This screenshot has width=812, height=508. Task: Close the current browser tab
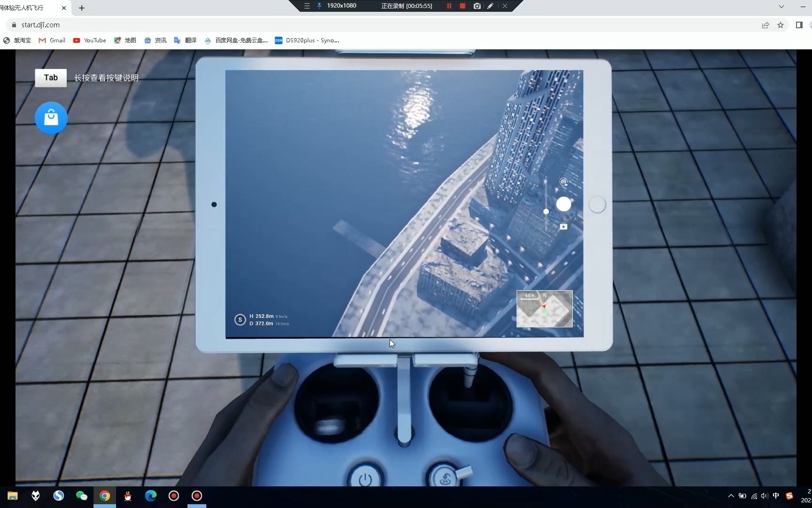(64, 8)
